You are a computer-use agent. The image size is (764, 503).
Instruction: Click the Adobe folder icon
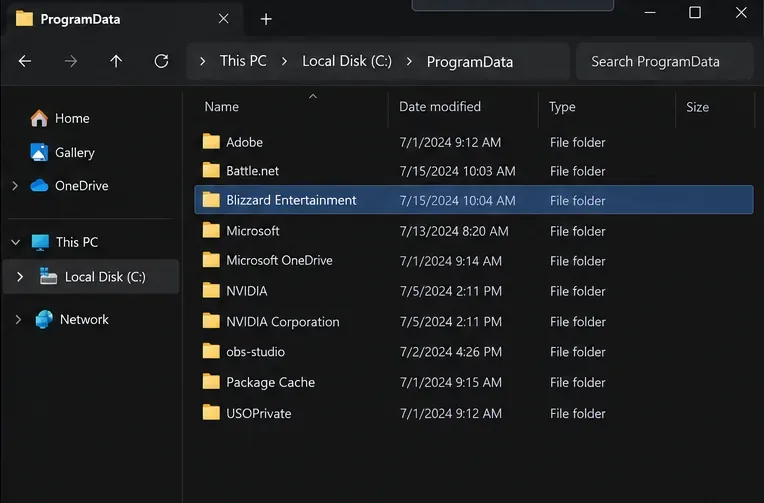pyautogui.click(x=211, y=141)
